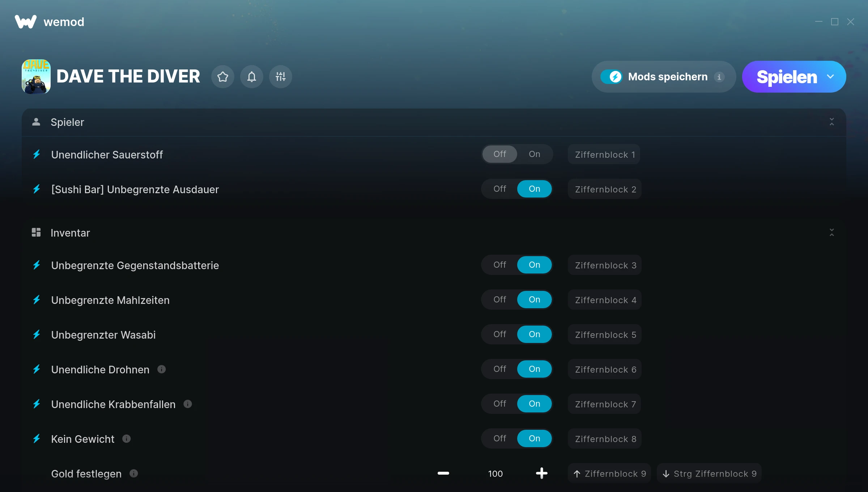The image size is (868, 492).
Task: Select the Gold festlegen label
Action: [x=86, y=474]
